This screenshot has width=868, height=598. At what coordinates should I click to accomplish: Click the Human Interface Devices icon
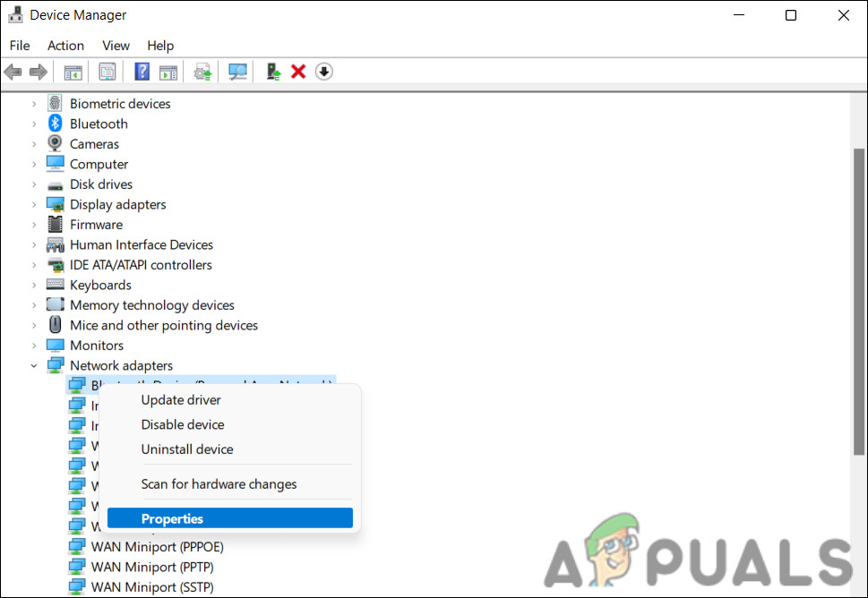click(56, 244)
